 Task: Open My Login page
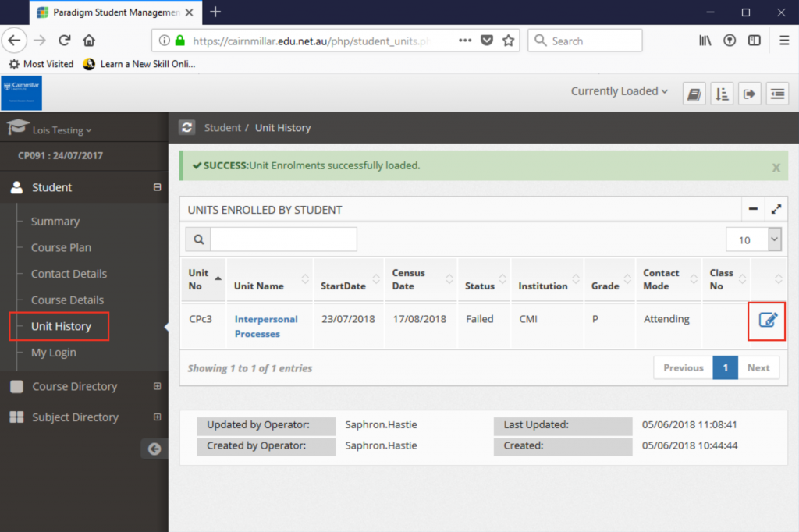(53, 353)
